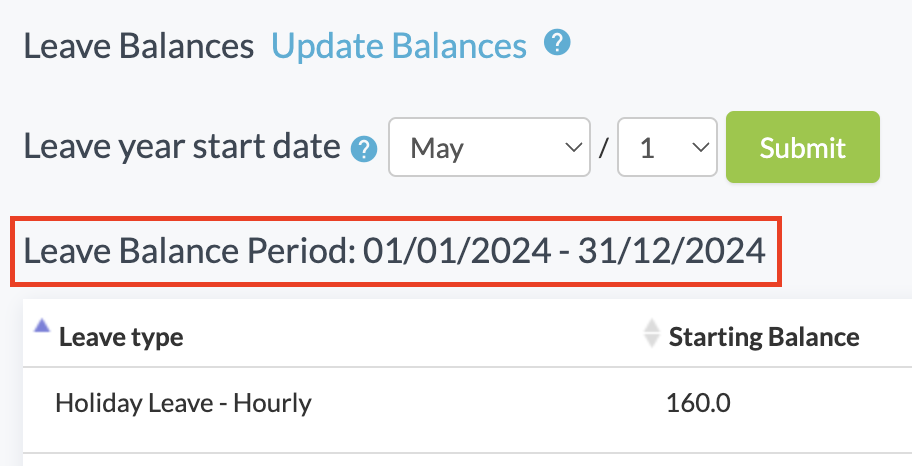Open the month dropdown showing May
This screenshot has height=466, width=912.
[487, 148]
